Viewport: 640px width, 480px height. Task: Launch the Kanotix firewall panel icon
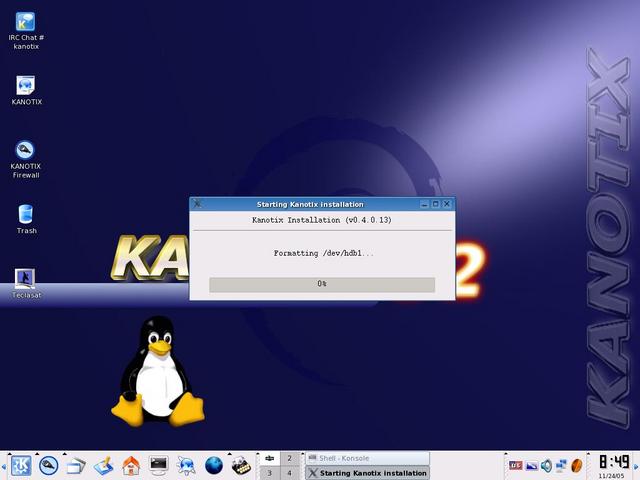[x=49, y=466]
